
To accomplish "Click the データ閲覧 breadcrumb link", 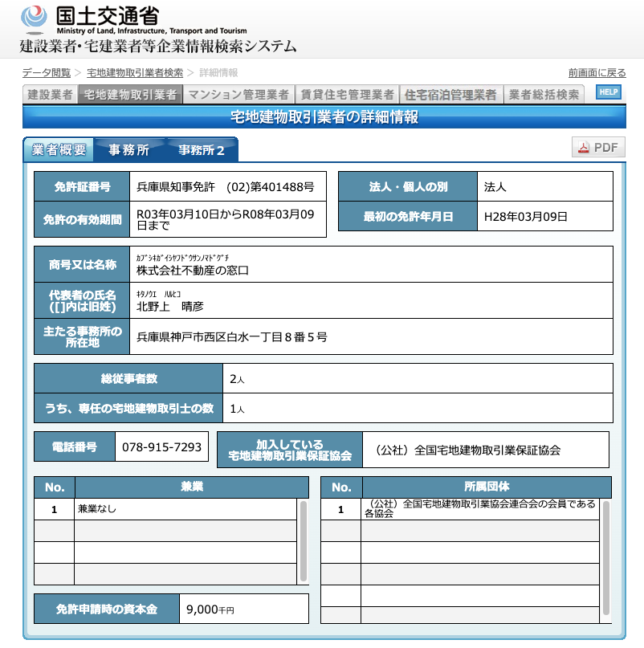I will [x=46, y=73].
